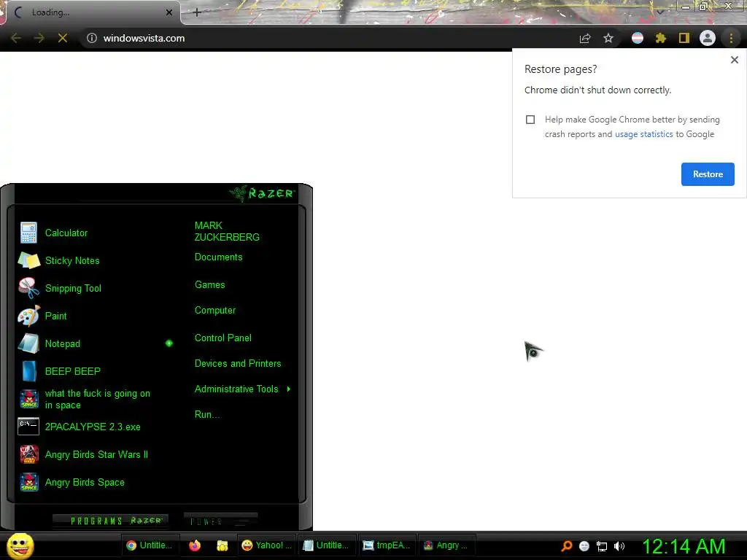Follow the usage statistics link
The image size is (747, 560).
pos(643,134)
